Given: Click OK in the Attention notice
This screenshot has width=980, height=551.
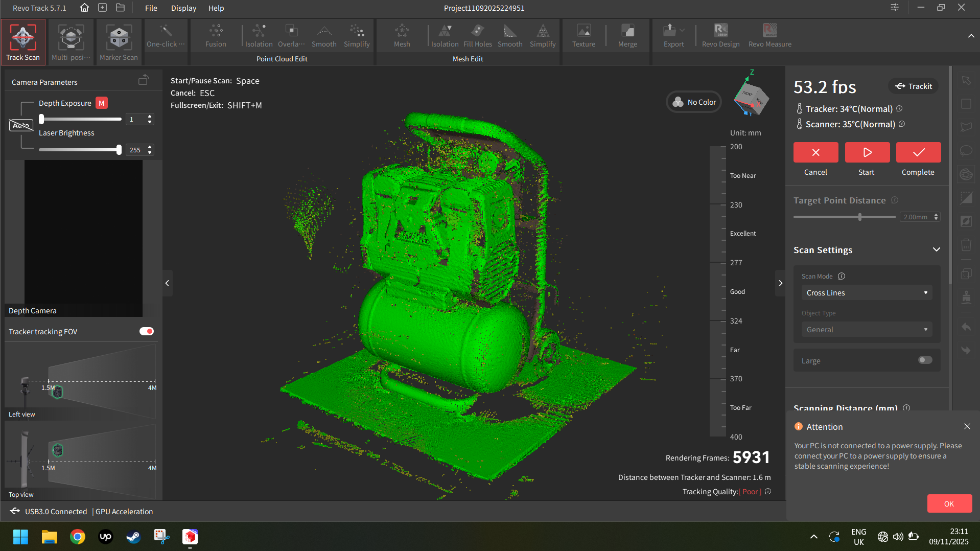Looking at the screenshot, I should (x=949, y=503).
